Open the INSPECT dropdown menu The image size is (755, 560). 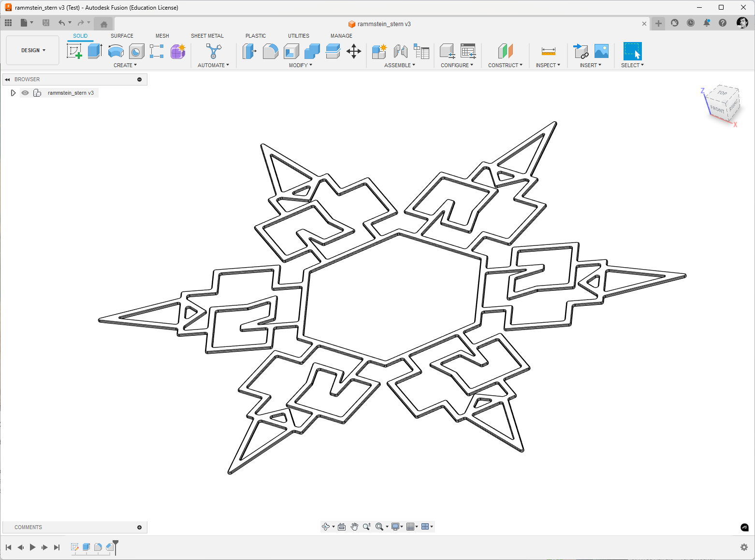(x=548, y=65)
